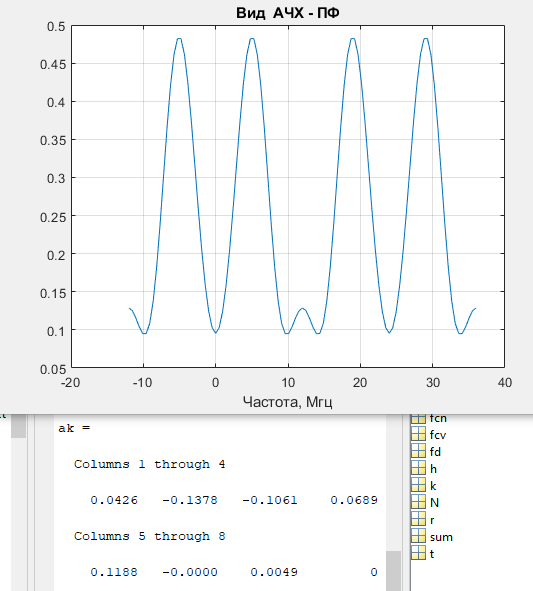Click the value -0.1061 in command window
The width and height of the screenshot is (533, 591).
pos(270,500)
